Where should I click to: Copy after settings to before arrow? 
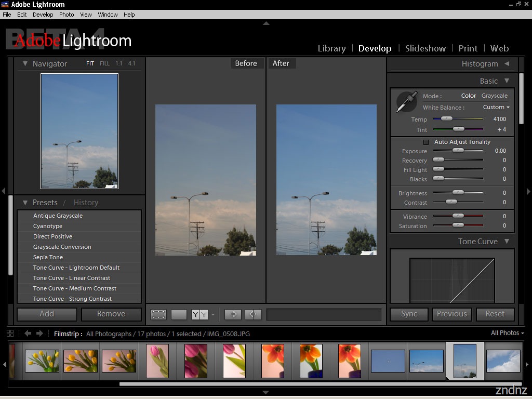click(253, 314)
